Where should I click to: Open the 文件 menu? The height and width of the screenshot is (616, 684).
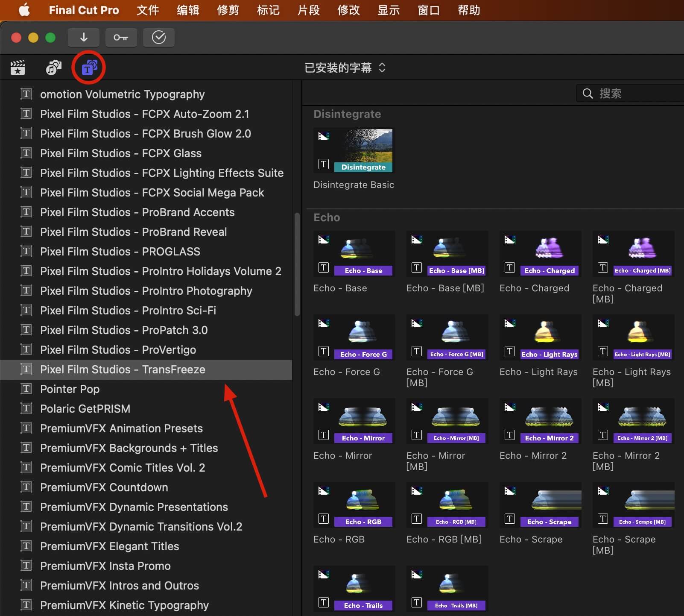[x=148, y=10]
